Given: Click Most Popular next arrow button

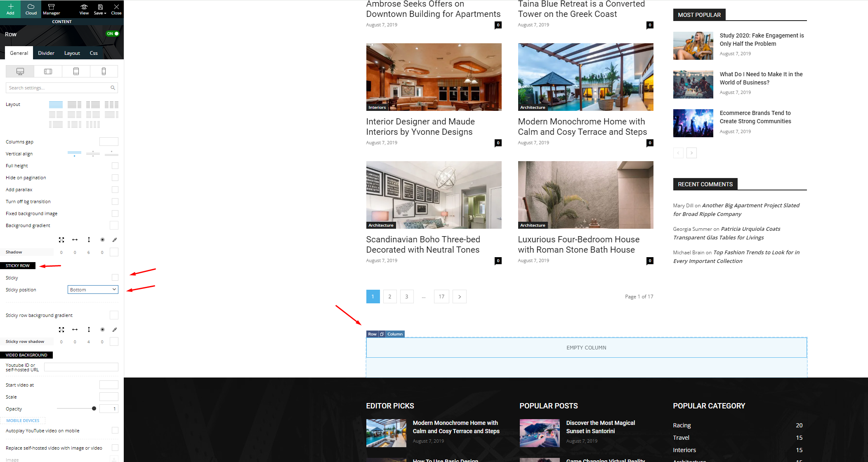Looking at the screenshot, I should [x=691, y=153].
